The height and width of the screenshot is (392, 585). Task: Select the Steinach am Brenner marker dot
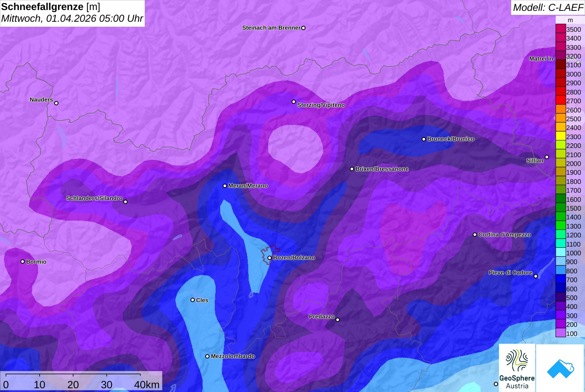[x=303, y=28]
